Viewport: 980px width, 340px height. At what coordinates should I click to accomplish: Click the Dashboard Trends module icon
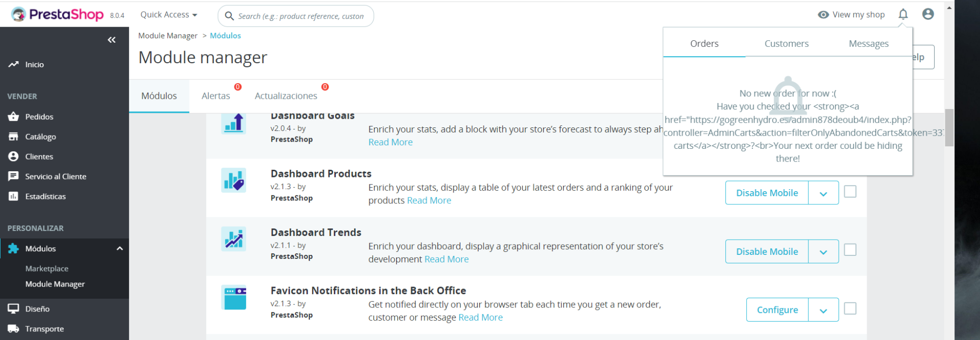click(x=234, y=239)
